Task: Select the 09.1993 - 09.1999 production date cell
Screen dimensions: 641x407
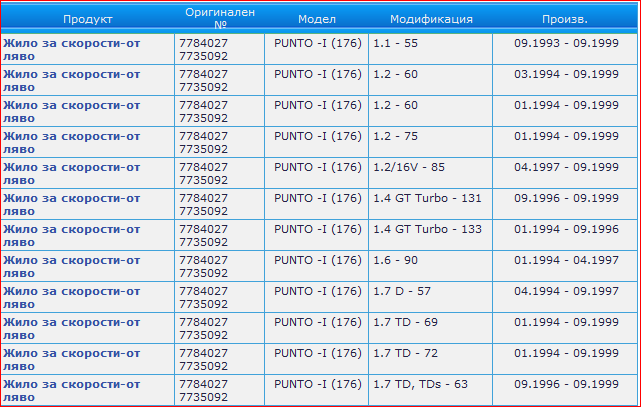Action: (x=566, y=44)
